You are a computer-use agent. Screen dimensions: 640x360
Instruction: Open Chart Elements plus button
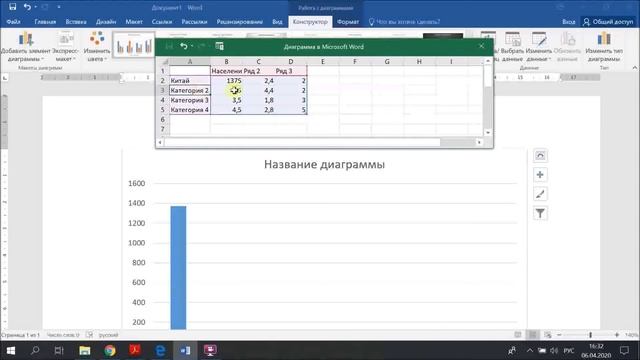point(540,175)
